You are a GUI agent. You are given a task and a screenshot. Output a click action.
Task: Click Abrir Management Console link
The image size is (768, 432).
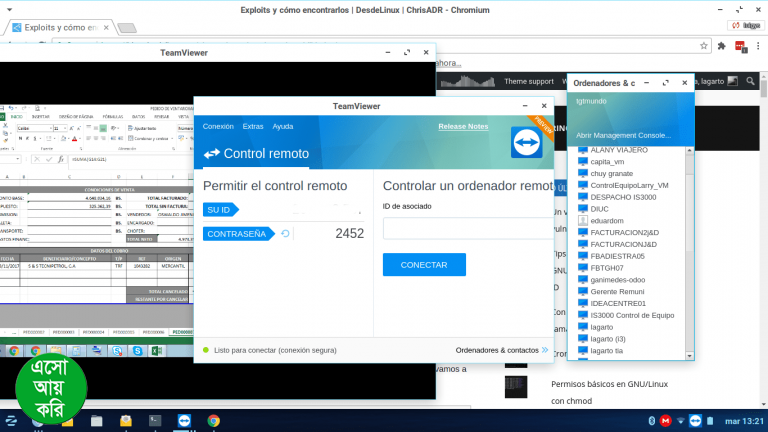(x=623, y=135)
